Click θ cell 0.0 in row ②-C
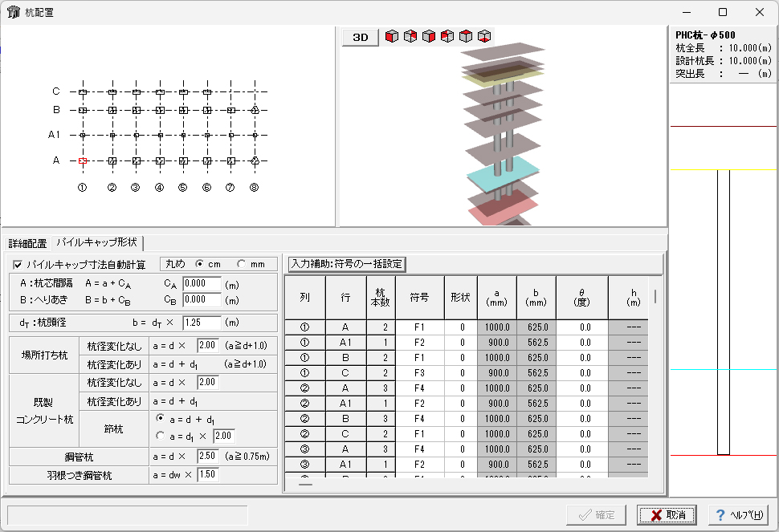The width and height of the screenshot is (779, 532). point(581,434)
